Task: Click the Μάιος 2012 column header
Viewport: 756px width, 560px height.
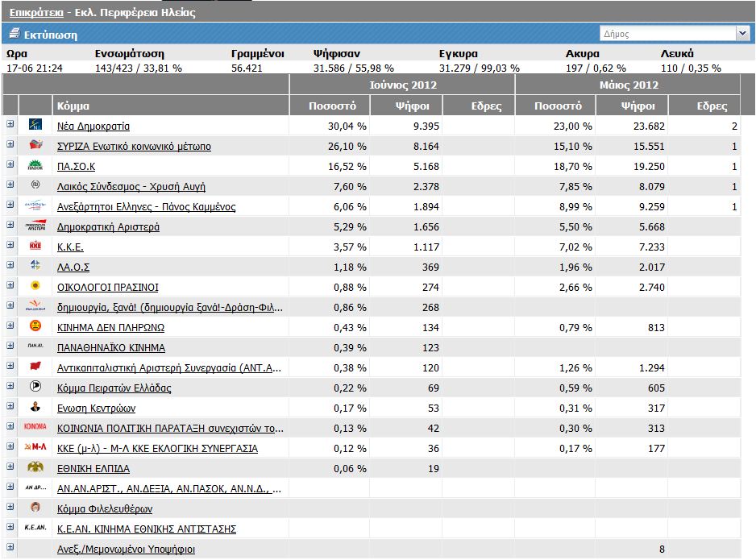Action: point(628,85)
